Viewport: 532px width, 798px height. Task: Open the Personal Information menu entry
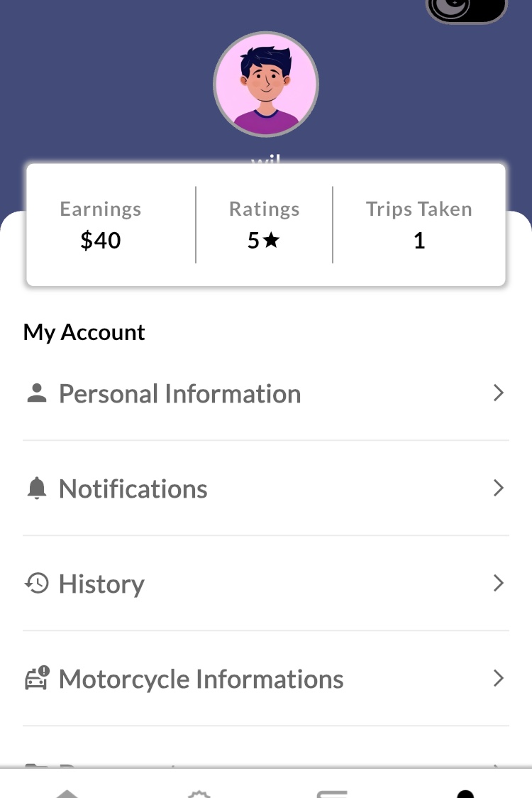pos(179,393)
